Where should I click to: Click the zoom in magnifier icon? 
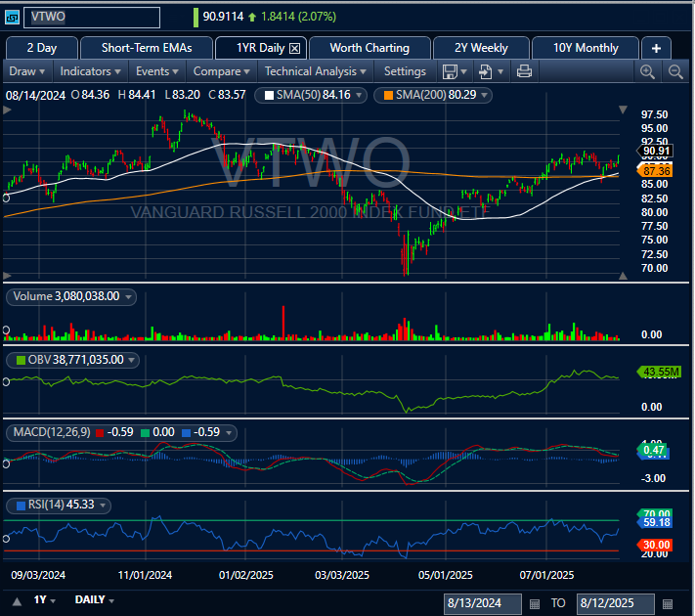[647, 71]
